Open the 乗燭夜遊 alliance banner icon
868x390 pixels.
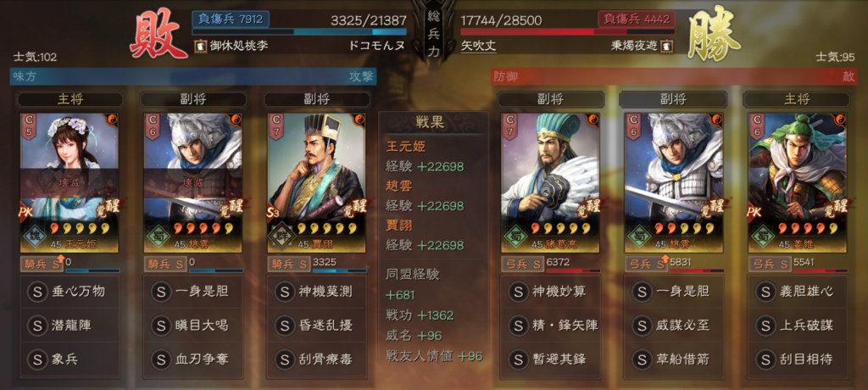tap(668, 46)
